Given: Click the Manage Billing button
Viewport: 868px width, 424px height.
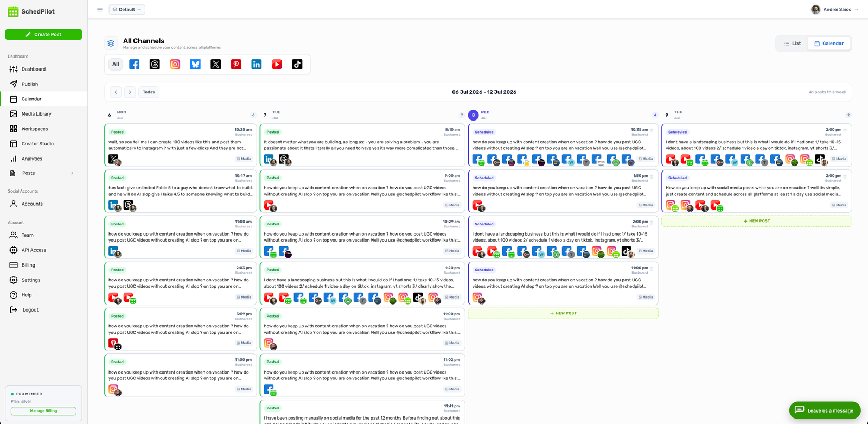Looking at the screenshot, I should [x=43, y=411].
